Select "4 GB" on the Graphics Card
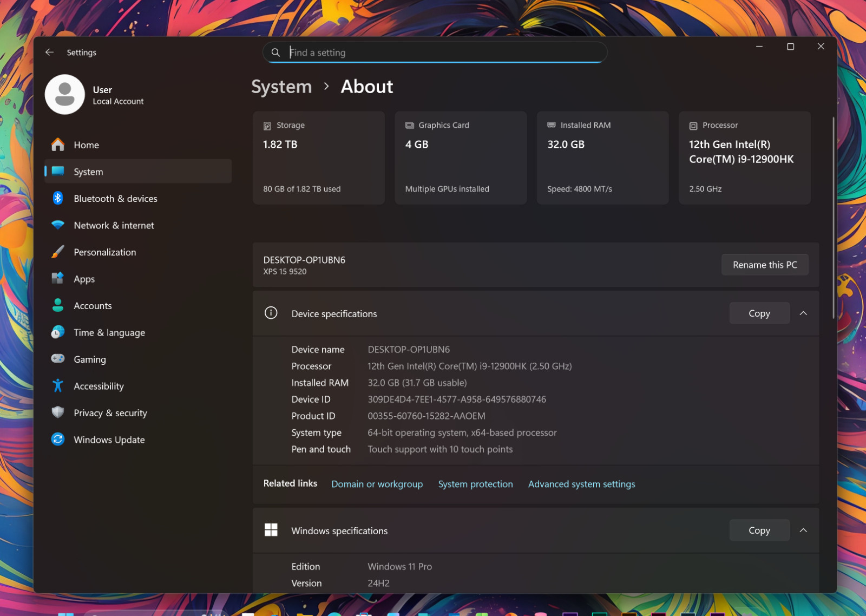This screenshot has height=616, width=866. [417, 145]
